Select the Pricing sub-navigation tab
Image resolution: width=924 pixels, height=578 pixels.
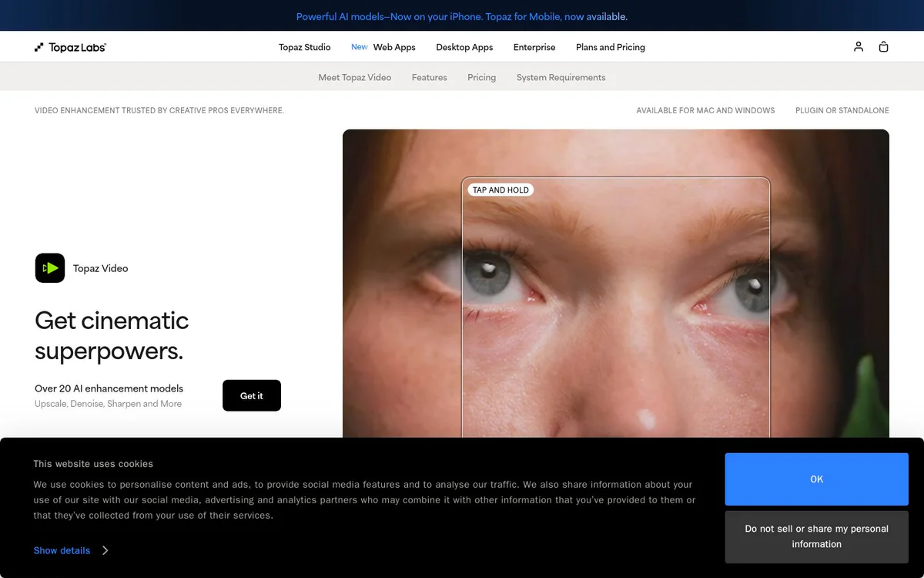coord(482,77)
